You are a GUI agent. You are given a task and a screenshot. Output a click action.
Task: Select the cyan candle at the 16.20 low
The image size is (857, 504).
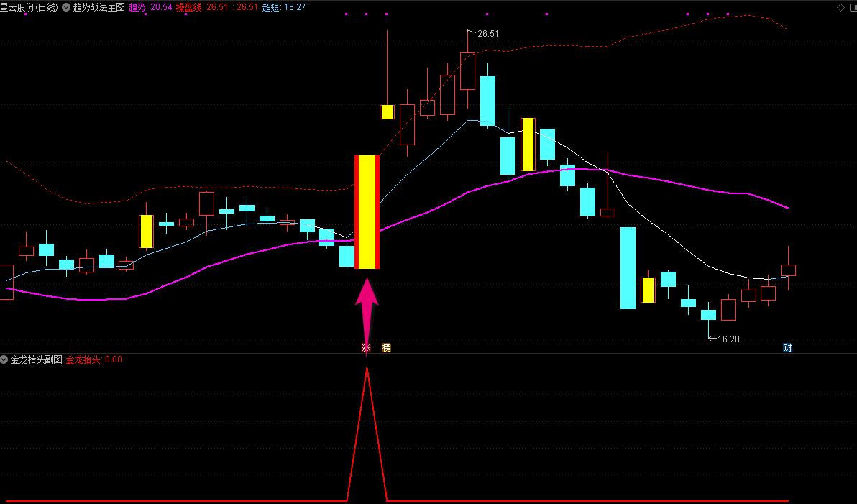coord(708,315)
